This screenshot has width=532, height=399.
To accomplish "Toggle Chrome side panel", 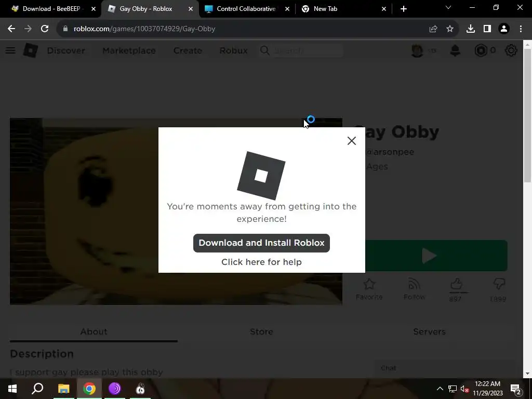I will pos(487,29).
